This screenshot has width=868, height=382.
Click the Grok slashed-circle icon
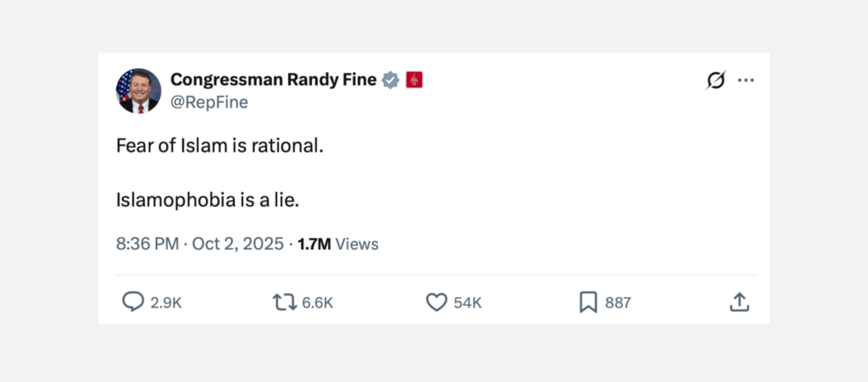pyautogui.click(x=715, y=80)
